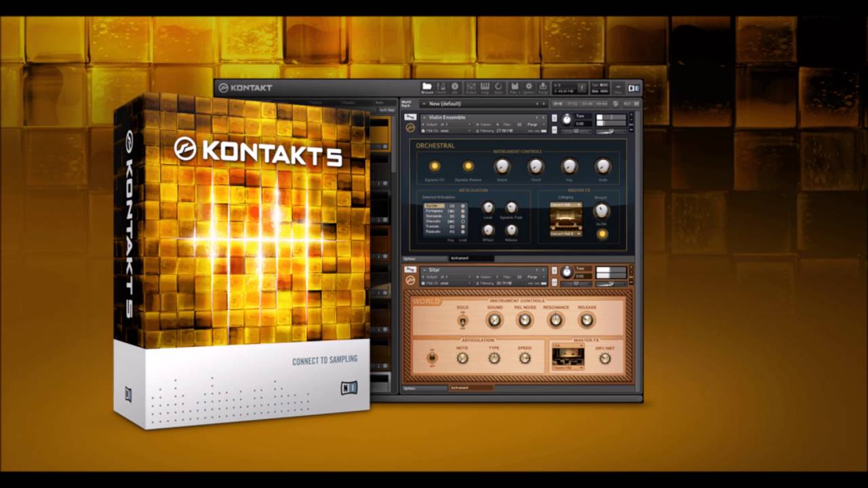Toggle Dynamic FX light in Orchestral panel
This screenshot has width=868, height=488.
[x=435, y=166]
